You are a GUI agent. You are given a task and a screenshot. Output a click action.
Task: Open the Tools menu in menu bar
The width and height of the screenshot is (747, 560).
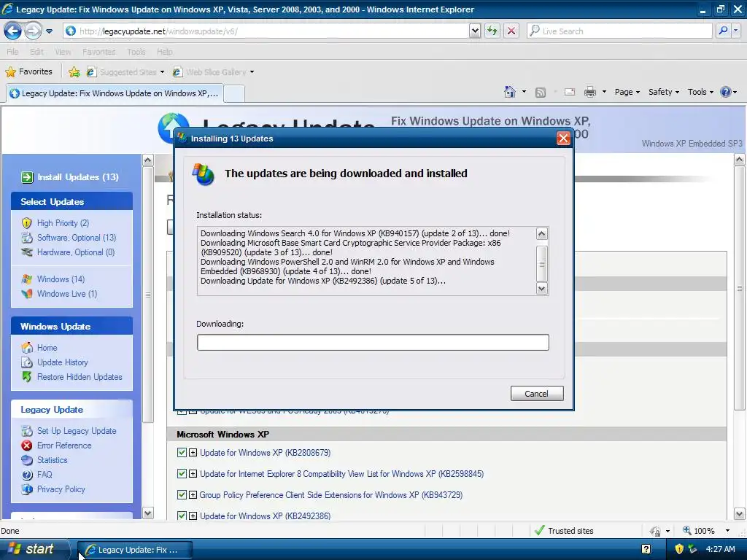tap(136, 52)
